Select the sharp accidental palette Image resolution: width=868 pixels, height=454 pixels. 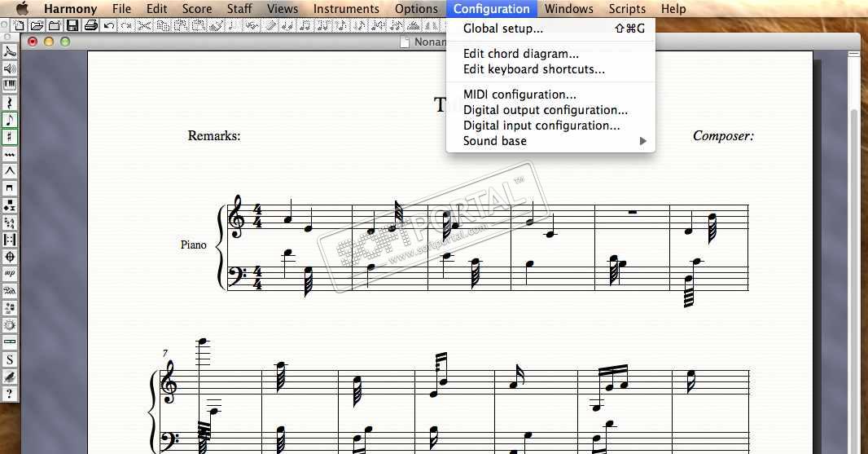(10, 137)
